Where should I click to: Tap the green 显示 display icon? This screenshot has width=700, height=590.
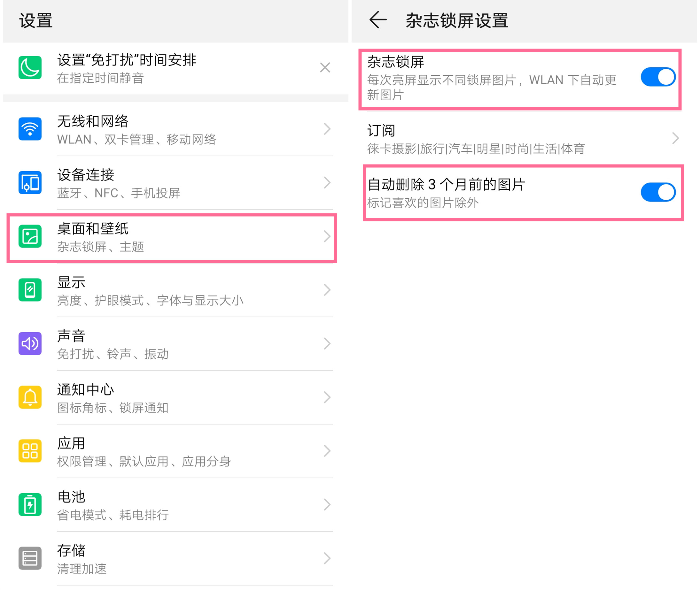pyautogui.click(x=30, y=290)
